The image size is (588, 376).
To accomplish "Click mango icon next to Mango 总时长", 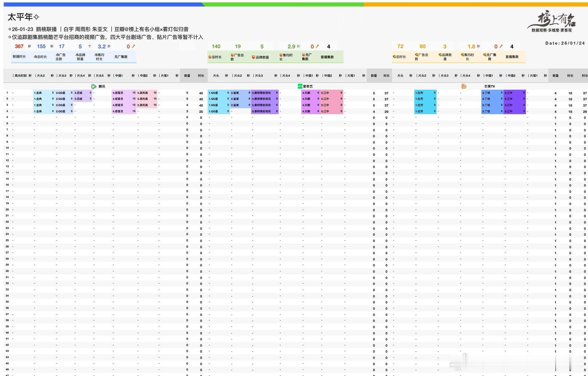I will pyautogui.click(x=394, y=57).
